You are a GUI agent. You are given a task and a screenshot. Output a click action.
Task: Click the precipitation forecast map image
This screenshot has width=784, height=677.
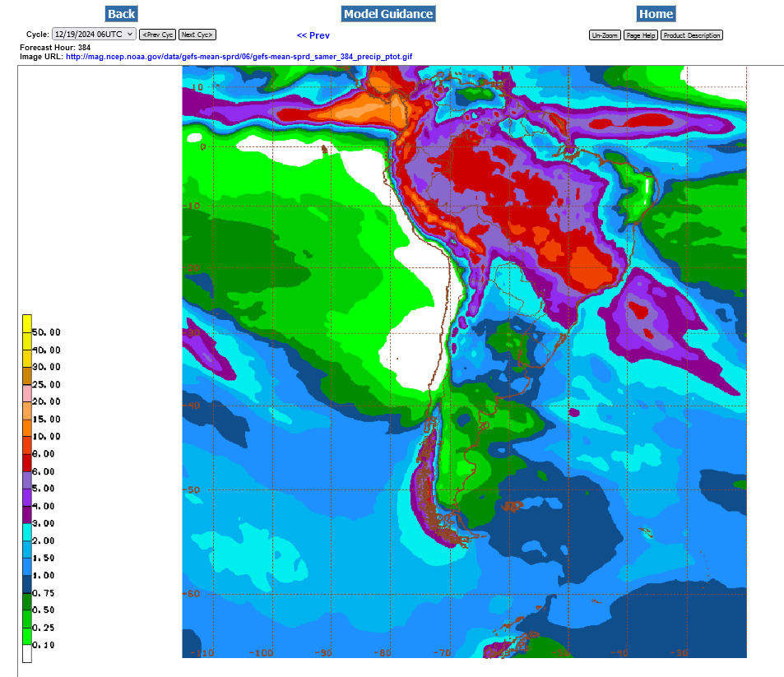[x=464, y=361]
